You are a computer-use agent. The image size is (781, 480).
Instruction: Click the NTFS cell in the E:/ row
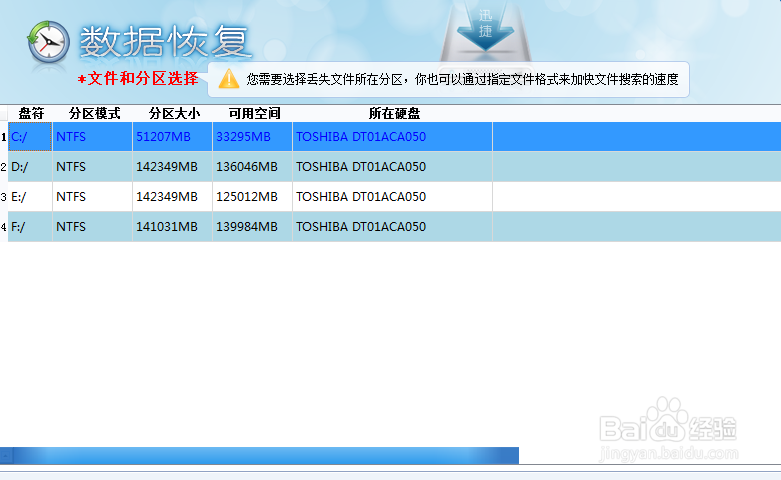93,197
